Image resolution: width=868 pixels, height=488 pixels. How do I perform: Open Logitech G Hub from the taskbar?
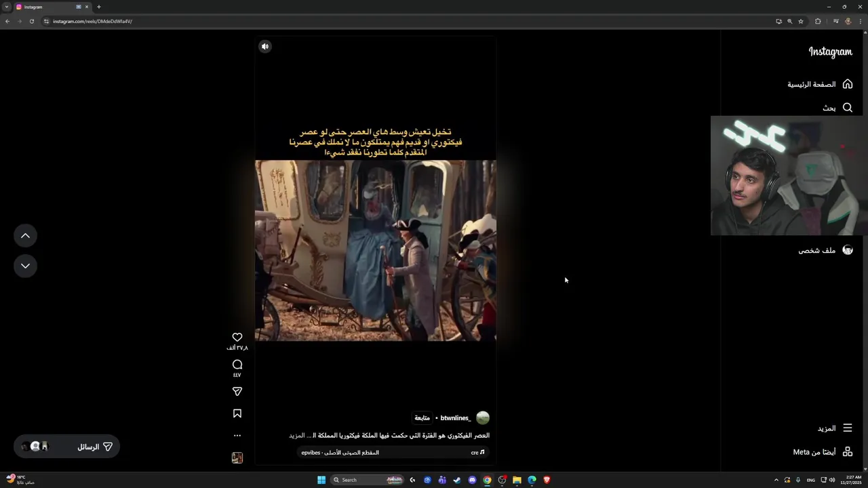[412, 480]
